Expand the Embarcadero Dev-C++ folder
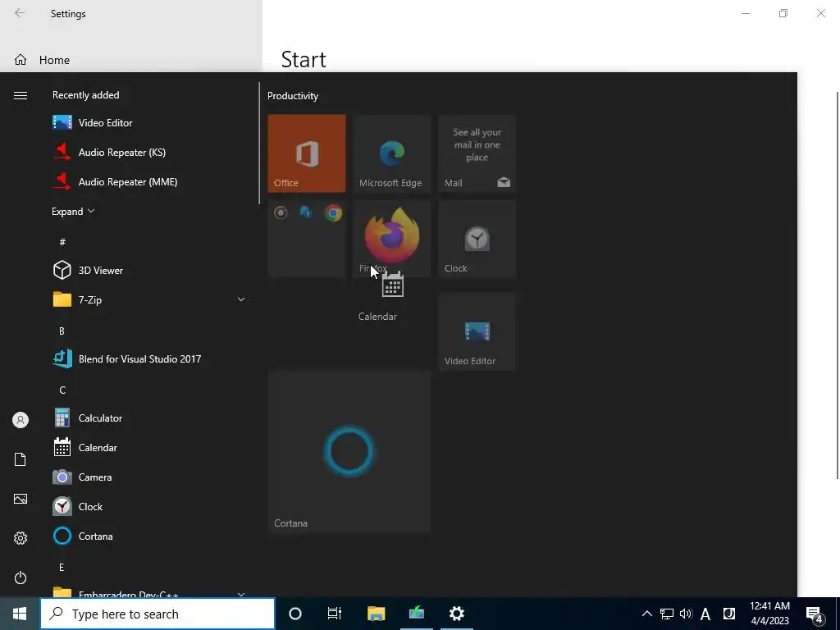 click(x=149, y=592)
